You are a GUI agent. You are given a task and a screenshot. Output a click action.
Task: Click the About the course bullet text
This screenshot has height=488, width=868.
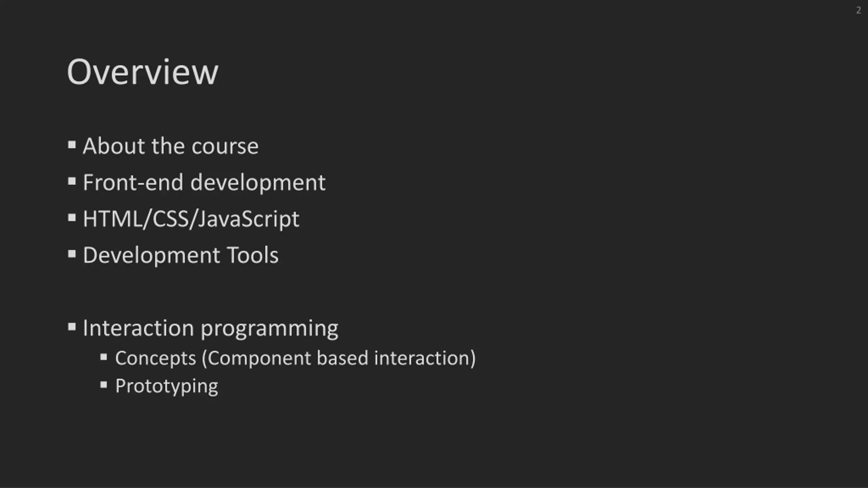171,146
